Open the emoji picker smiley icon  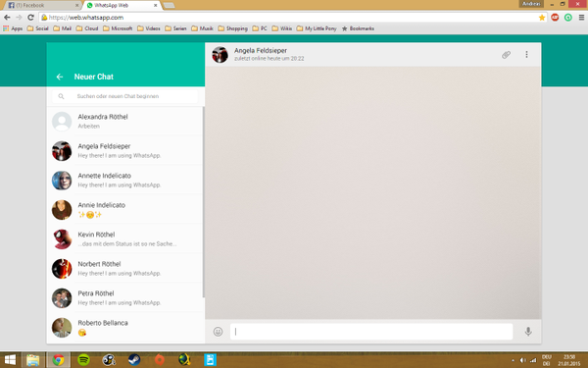pos(218,332)
